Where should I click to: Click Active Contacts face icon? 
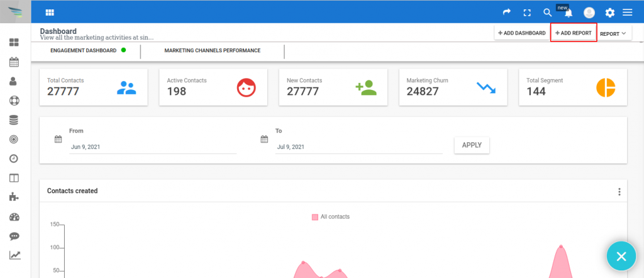click(247, 87)
